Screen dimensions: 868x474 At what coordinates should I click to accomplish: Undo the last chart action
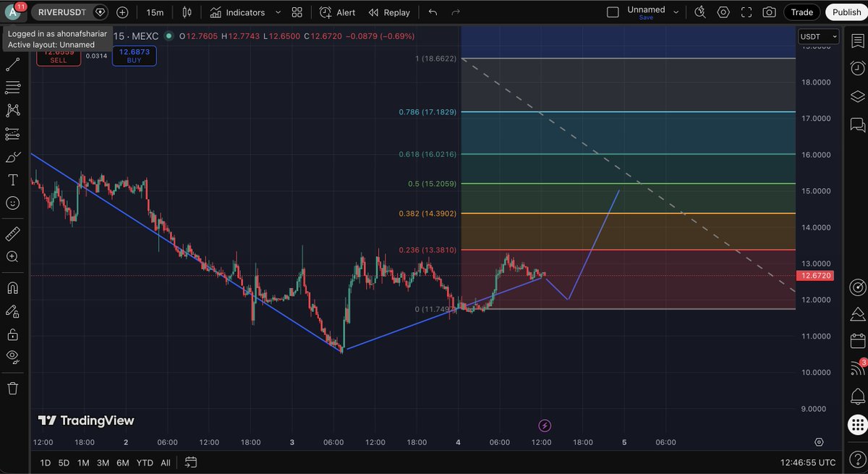coord(433,12)
